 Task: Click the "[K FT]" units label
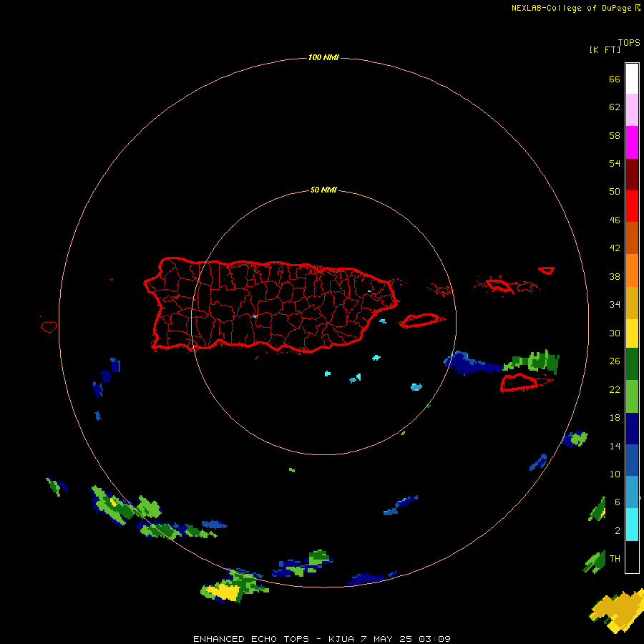coord(605,49)
